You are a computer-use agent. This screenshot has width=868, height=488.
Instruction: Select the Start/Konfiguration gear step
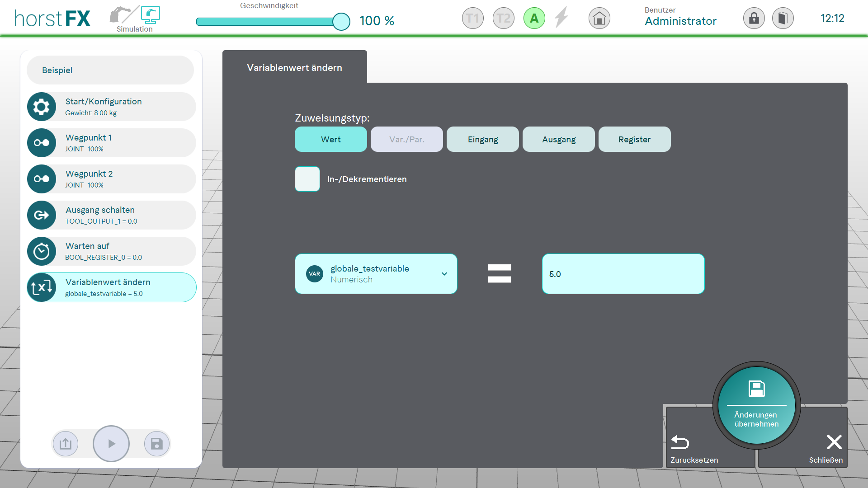coord(111,107)
